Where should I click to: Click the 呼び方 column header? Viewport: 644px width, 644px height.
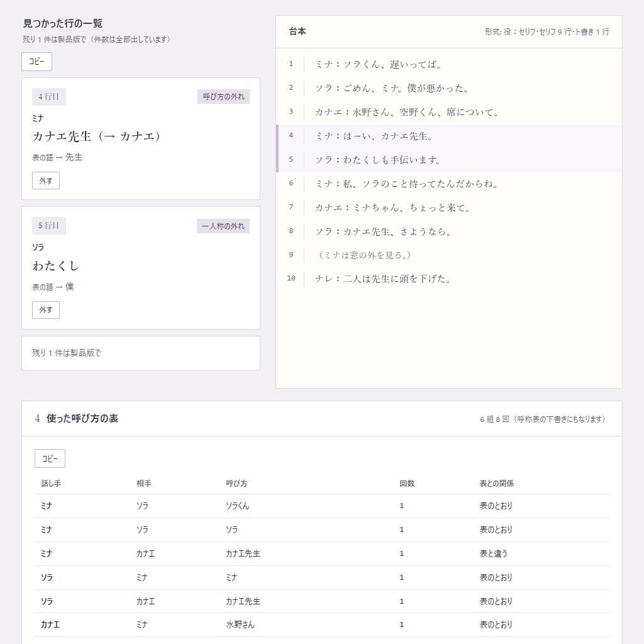(236, 484)
